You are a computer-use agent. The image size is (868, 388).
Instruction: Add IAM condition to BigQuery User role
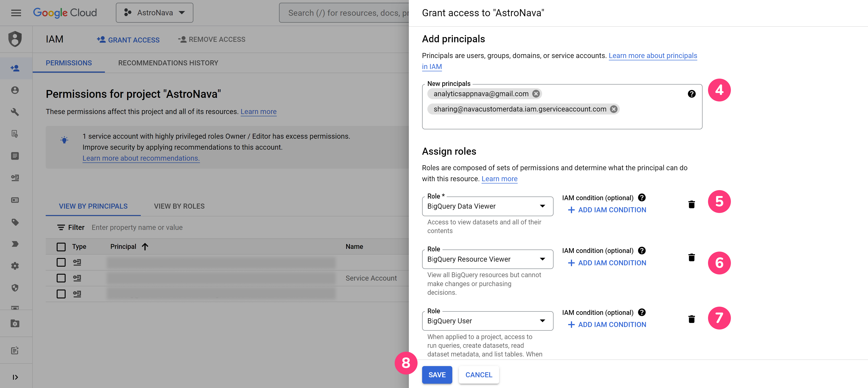tap(607, 325)
